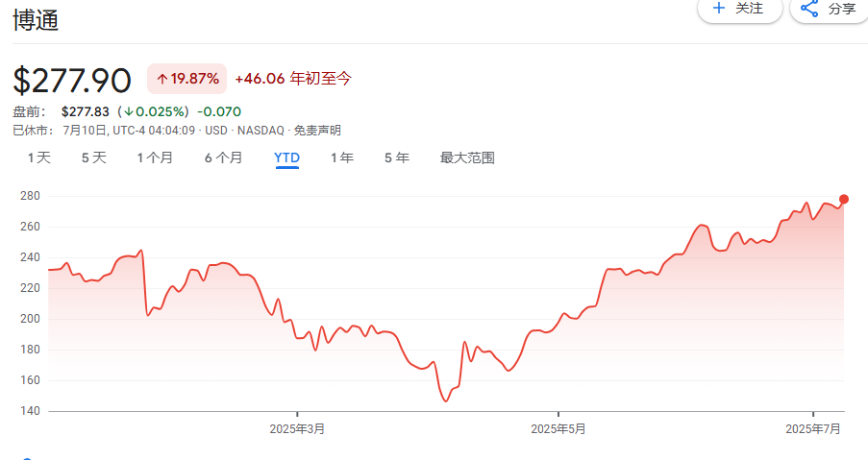The height and width of the screenshot is (460, 868).
Task: Click the +46.06 年初至今 change text
Action: pos(293,79)
